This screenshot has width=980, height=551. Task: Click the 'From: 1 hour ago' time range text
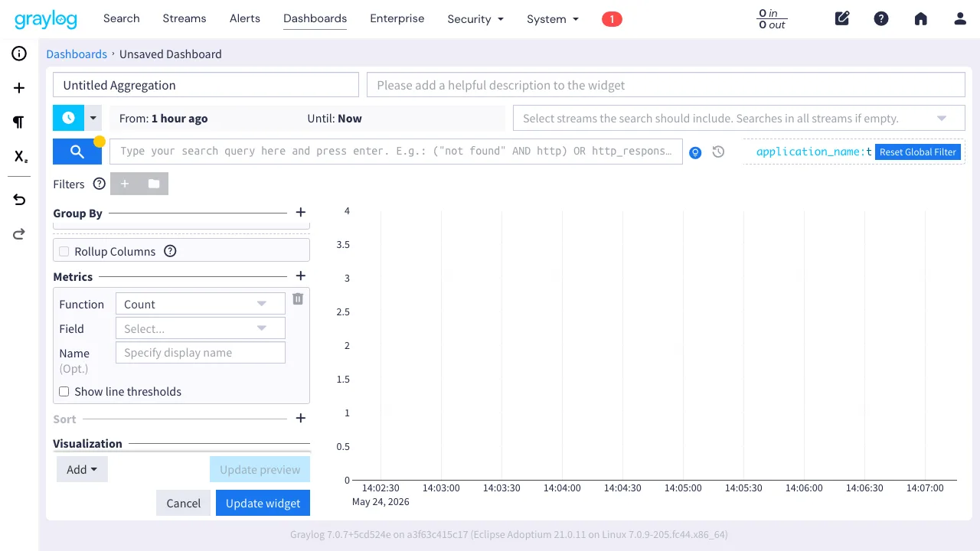click(164, 119)
